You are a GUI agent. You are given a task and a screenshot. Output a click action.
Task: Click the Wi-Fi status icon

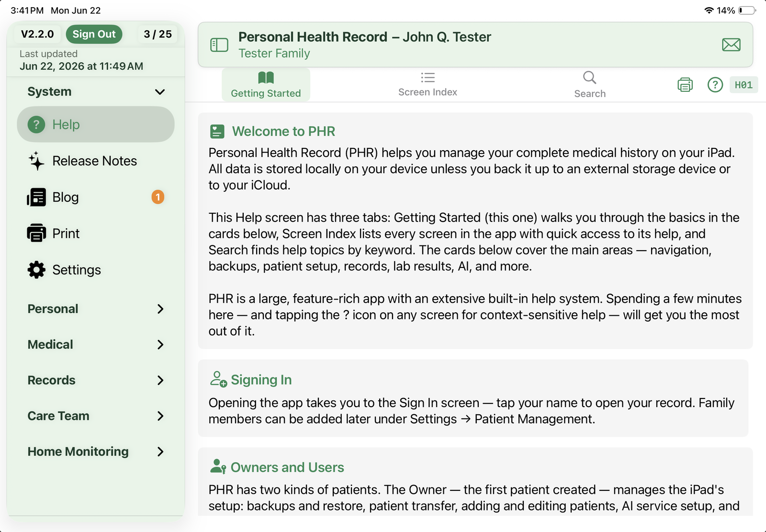pyautogui.click(x=709, y=11)
